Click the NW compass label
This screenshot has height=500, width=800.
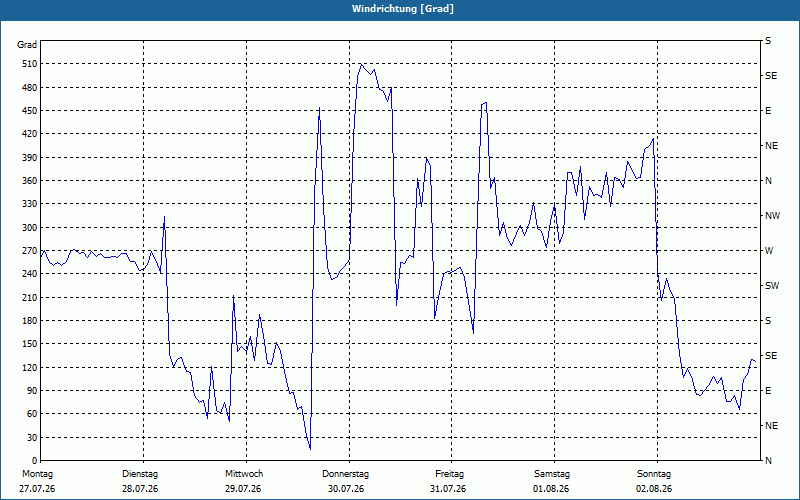click(x=772, y=216)
